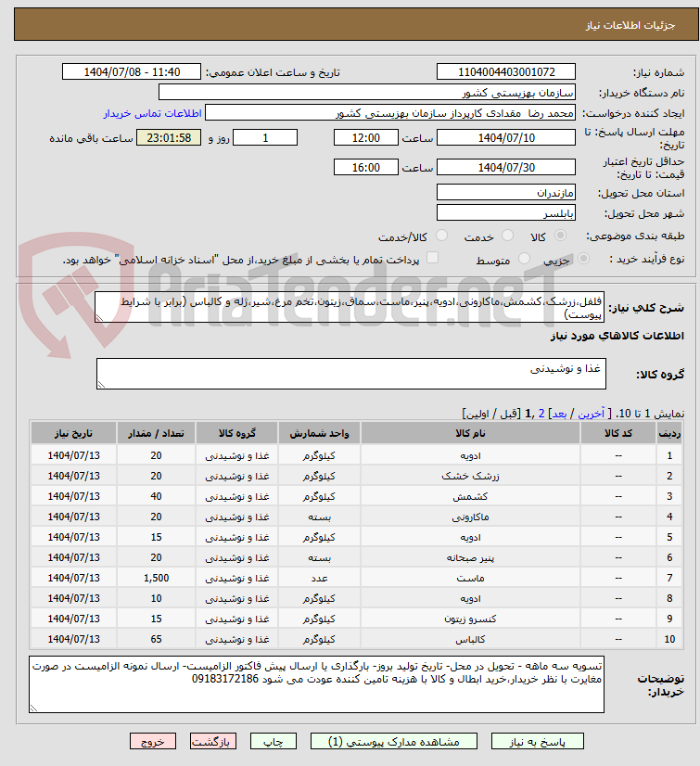
Task: Select ماکارونی item cell
Action: (x=470, y=517)
